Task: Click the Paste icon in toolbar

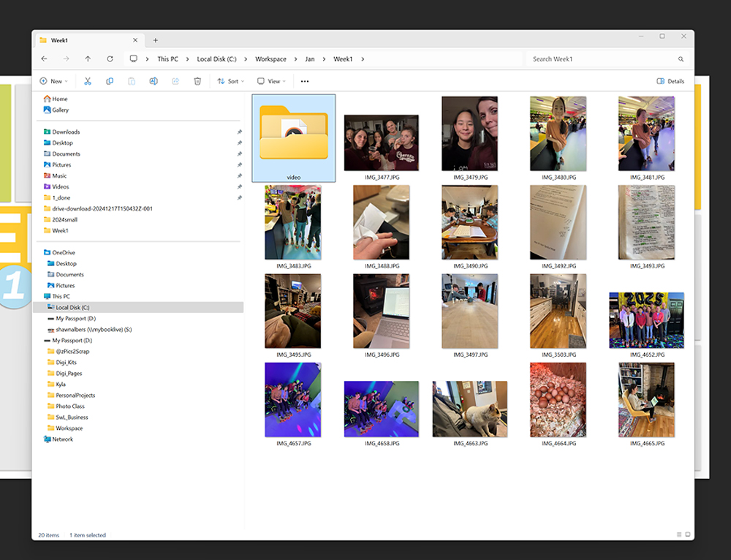Action: 132,81
